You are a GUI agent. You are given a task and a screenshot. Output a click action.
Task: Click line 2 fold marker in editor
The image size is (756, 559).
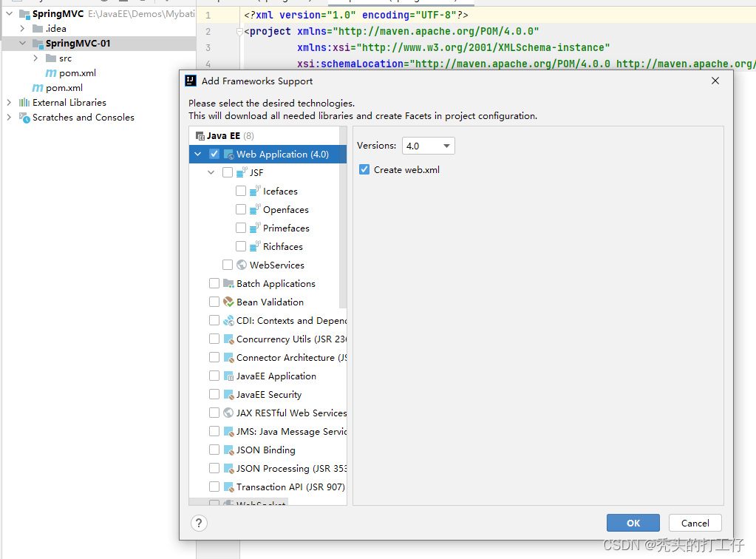[x=239, y=32]
